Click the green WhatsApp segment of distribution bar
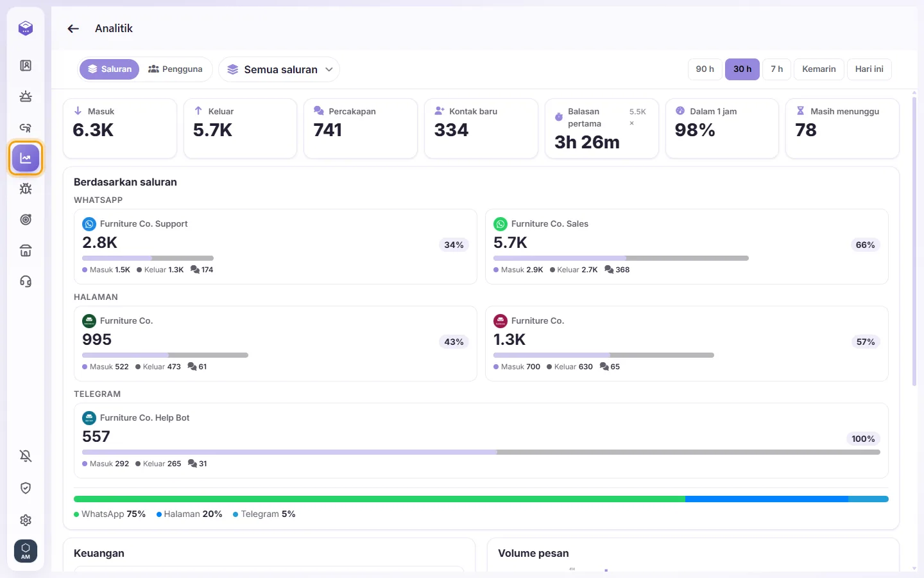The image size is (924, 578). 379,499
